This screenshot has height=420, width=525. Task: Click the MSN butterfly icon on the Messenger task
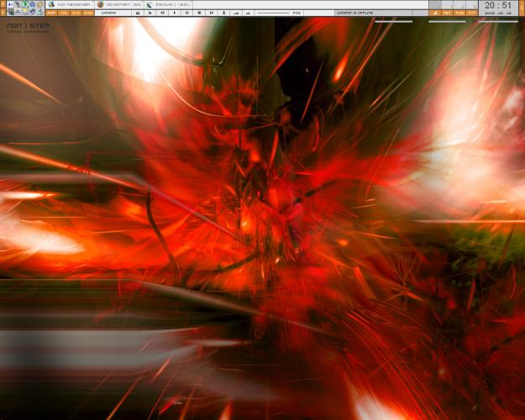coord(51,4)
